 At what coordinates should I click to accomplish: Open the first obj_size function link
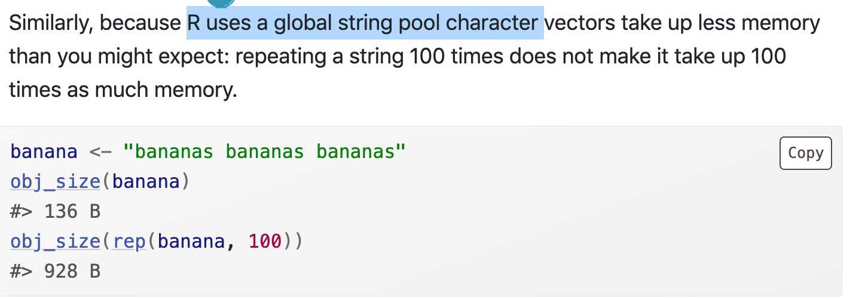point(55,181)
